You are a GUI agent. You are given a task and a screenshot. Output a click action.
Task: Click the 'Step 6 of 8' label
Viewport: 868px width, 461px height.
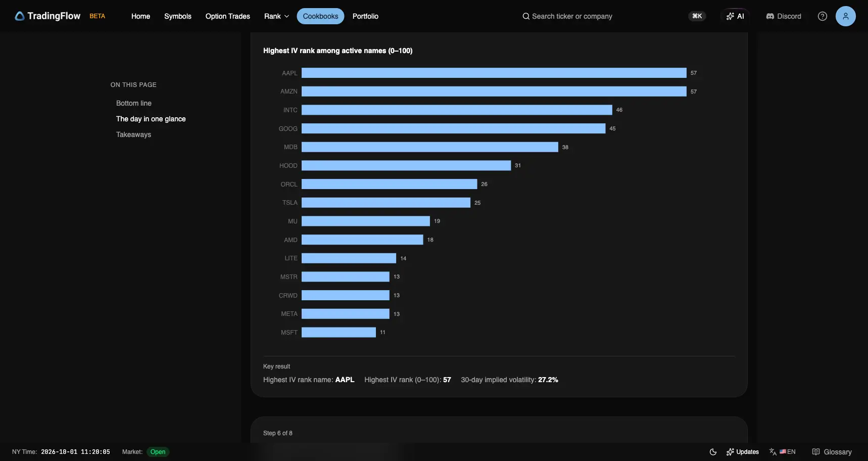pyautogui.click(x=278, y=433)
